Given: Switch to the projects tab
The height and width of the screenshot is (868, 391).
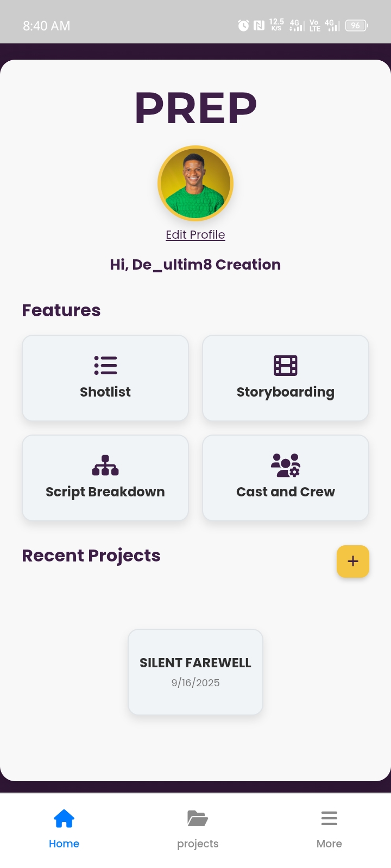Looking at the screenshot, I should tap(197, 829).
